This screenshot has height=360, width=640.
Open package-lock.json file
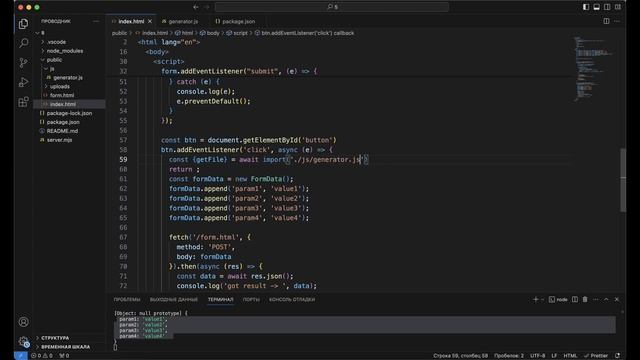pos(69,113)
